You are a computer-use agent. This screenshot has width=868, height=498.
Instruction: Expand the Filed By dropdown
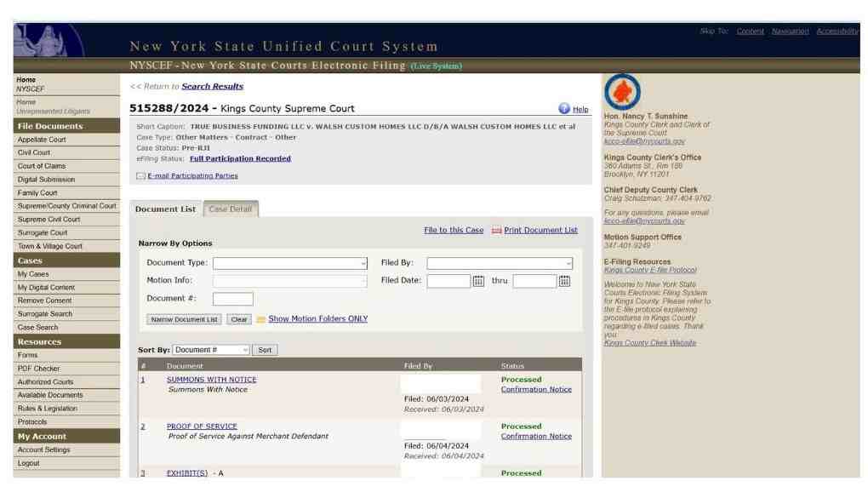click(500, 264)
